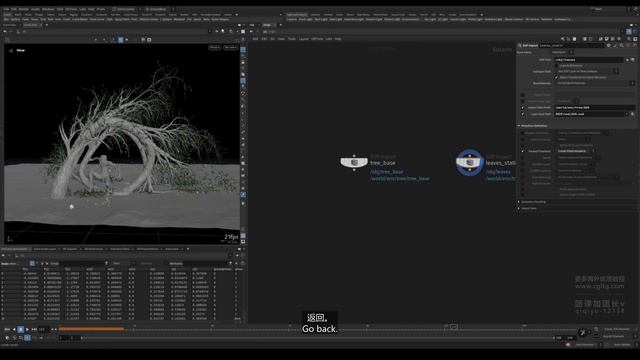Open the Render menu
This screenshot has width=640, height=360.
[24, 9]
